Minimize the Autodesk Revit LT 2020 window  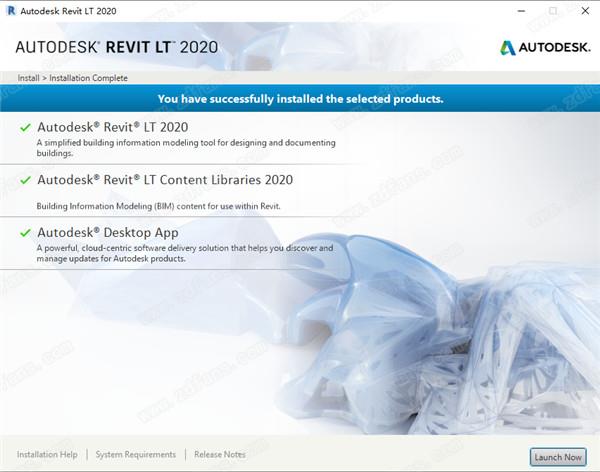pos(521,11)
